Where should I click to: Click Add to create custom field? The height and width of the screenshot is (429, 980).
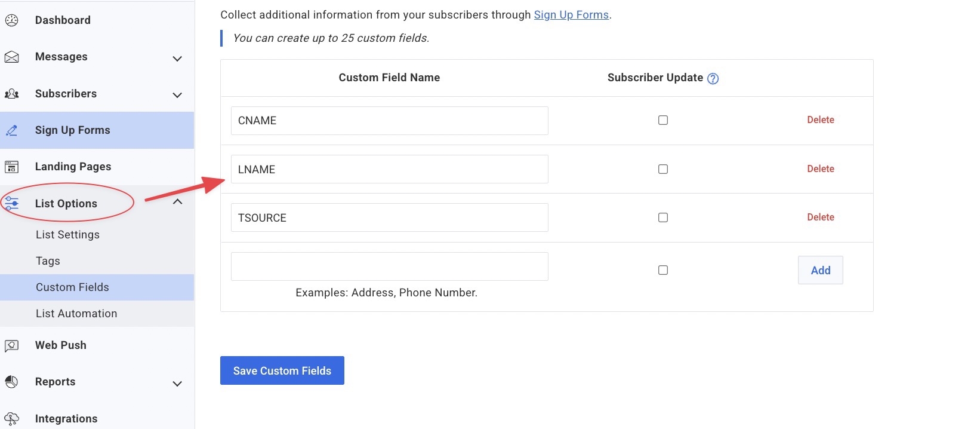(x=821, y=270)
